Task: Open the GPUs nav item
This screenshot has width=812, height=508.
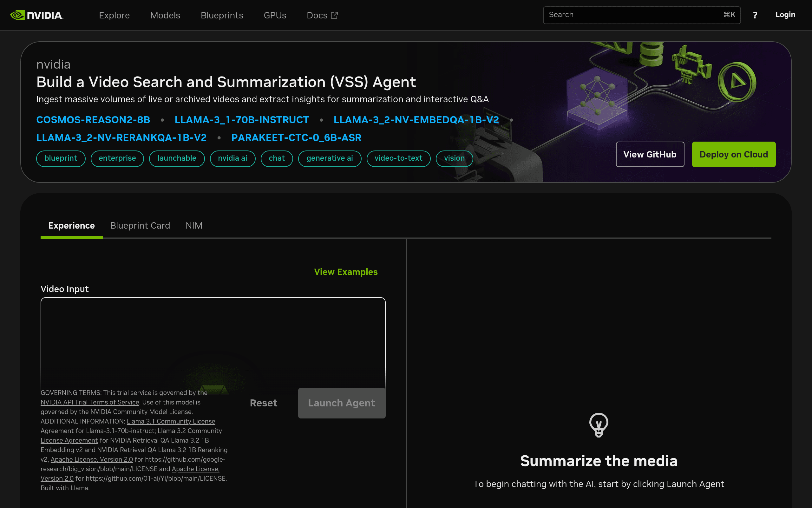Action: (275, 15)
